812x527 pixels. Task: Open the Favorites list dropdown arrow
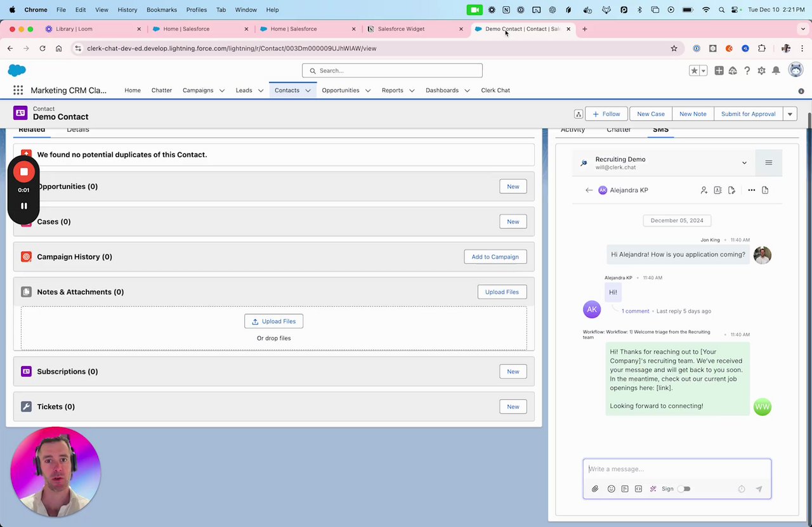coord(704,70)
